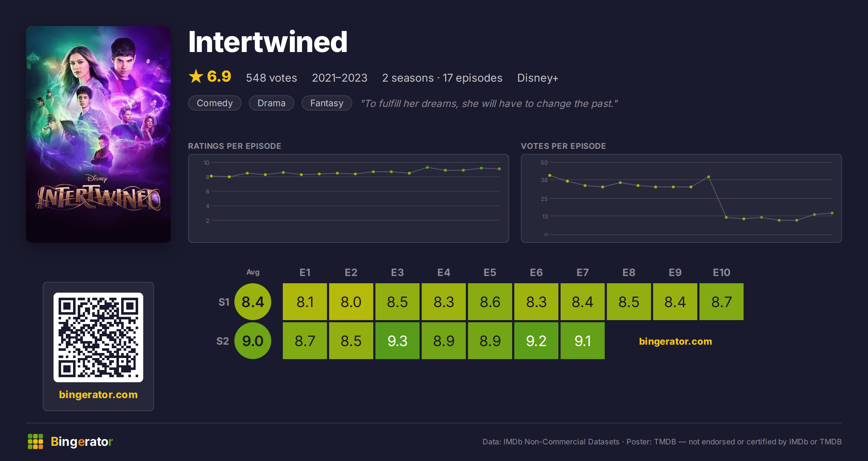Viewport: 868px width, 461px height.
Task: Click the Bingerator grid logo icon
Action: (x=35, y=441)
